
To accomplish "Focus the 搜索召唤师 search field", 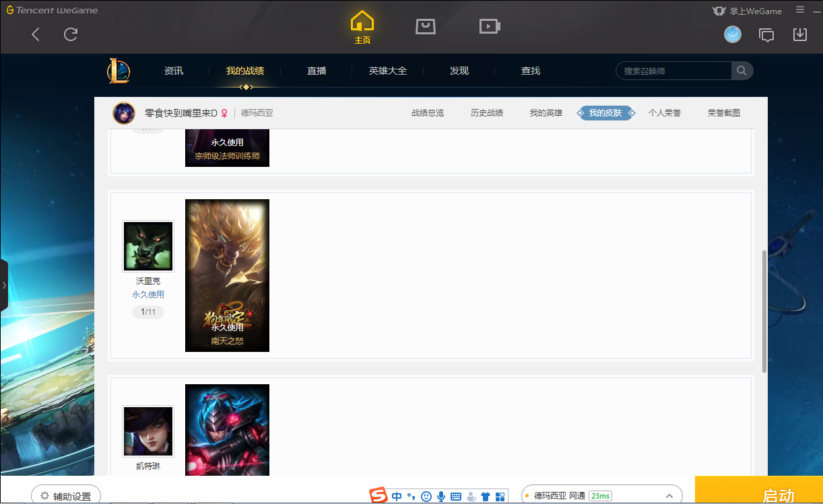I will [673, 71].
